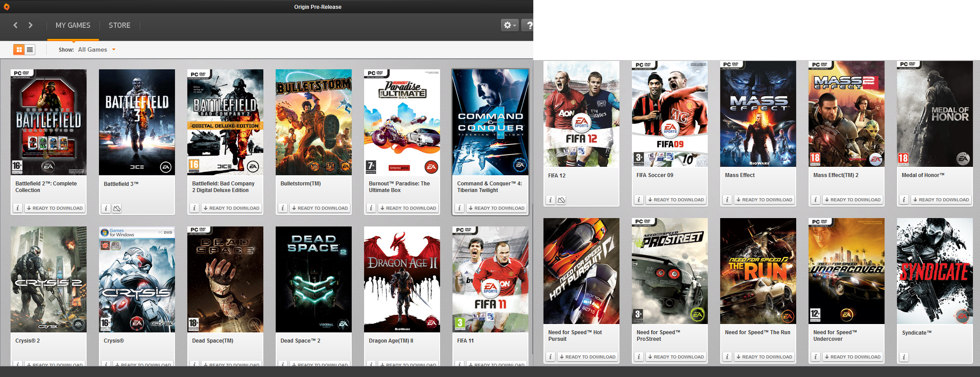Image resolution: width=980 pixels, height=377 pixels.
Task: Click the "FIFA 11" game title
Action: (466, 341)
